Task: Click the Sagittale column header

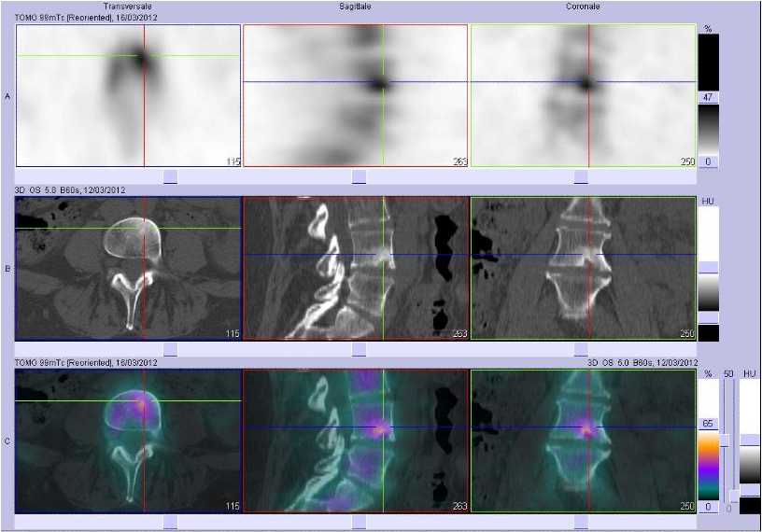Action: 355,7
